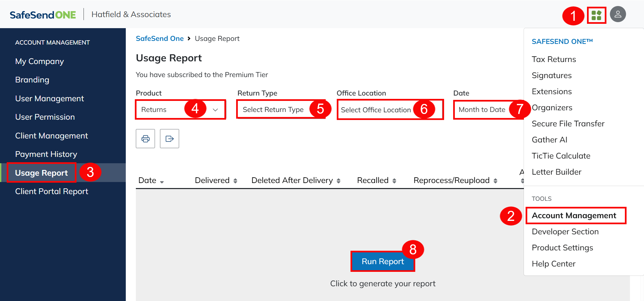
Task: Sort the Delivered column
Action: [235, 181]
